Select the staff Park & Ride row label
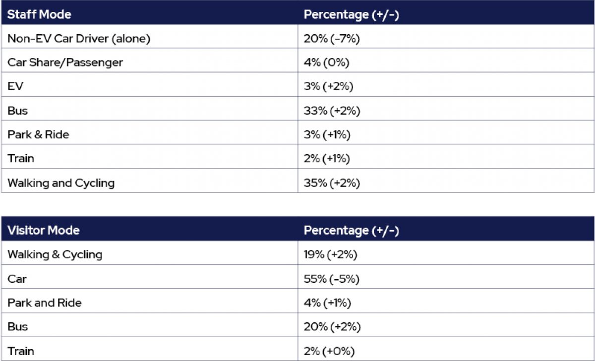Image resolution: width=595 pixels, height=364 pixels. click(x=38, y=134)
